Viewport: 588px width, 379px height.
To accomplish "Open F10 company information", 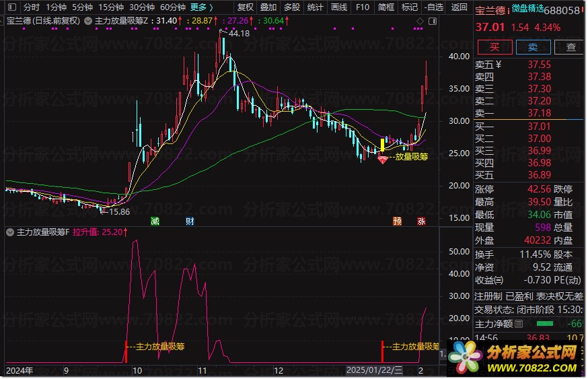I will click(x=362, y=7).
